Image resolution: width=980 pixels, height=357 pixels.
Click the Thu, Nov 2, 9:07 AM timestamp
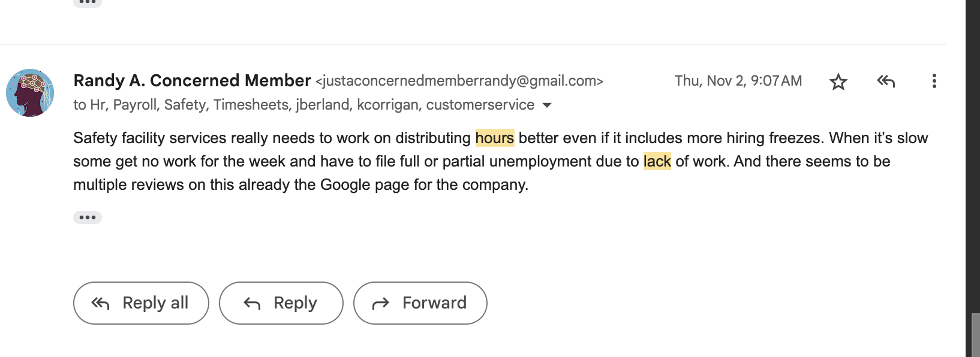pyautogui.click(x=738, y=81)
